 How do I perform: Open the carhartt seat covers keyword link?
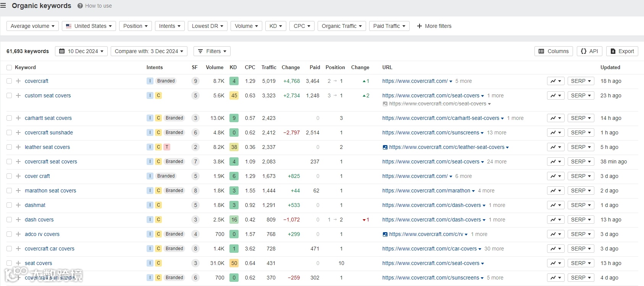click(48, 118)
